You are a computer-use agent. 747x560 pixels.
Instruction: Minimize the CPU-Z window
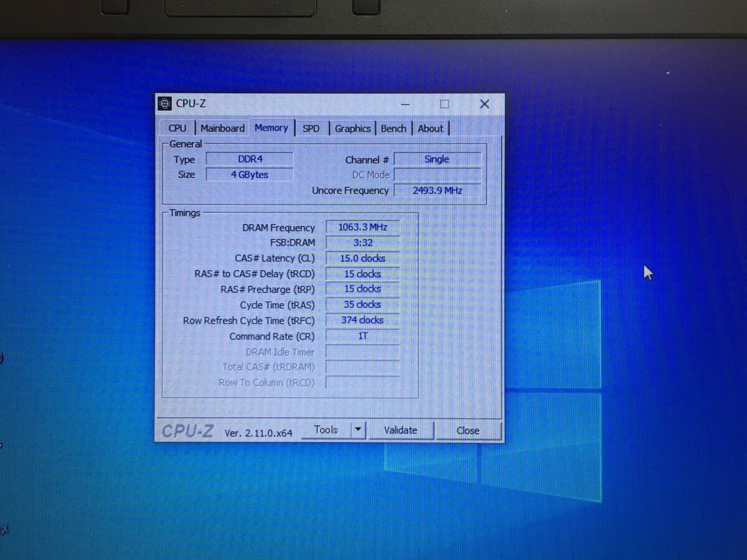[x=405, y=105]
